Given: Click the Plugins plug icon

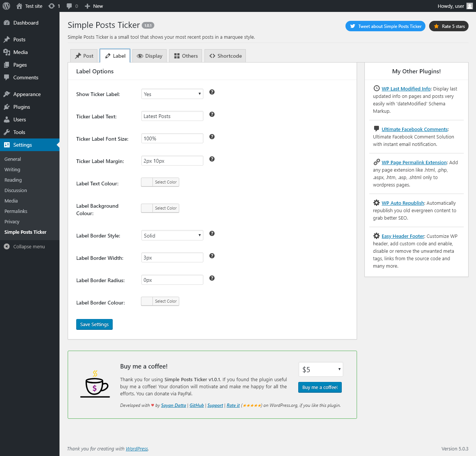Looking at the screenshot, I should click(7, 107).
